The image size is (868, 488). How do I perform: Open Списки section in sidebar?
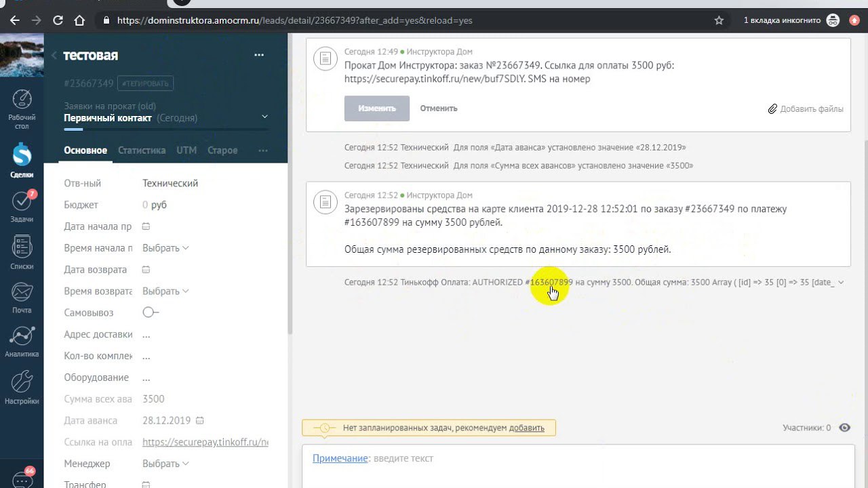click(22, 252)
